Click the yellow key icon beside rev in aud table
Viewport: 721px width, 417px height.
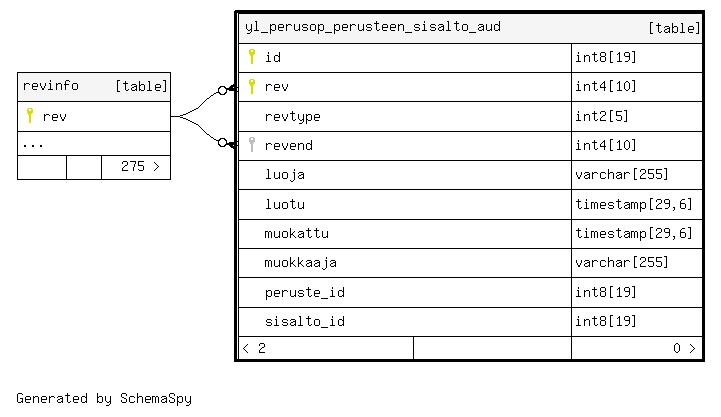tap(252, 86)
